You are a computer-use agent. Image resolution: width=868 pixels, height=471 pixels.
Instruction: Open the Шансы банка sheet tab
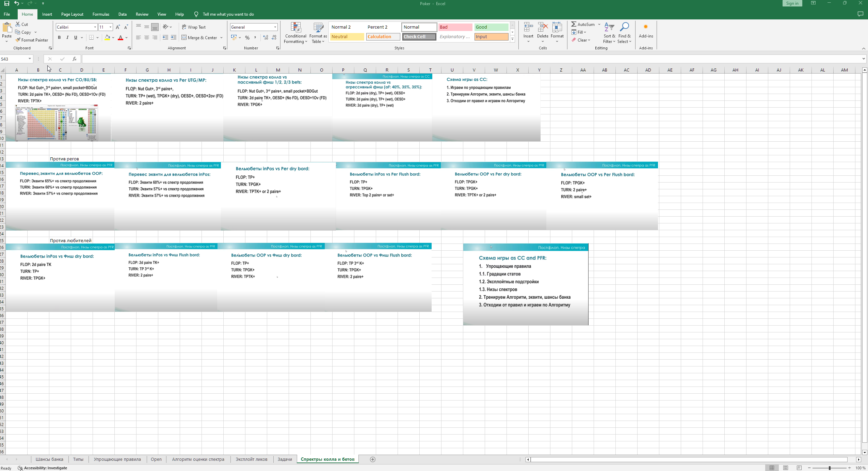pos(49,459)
